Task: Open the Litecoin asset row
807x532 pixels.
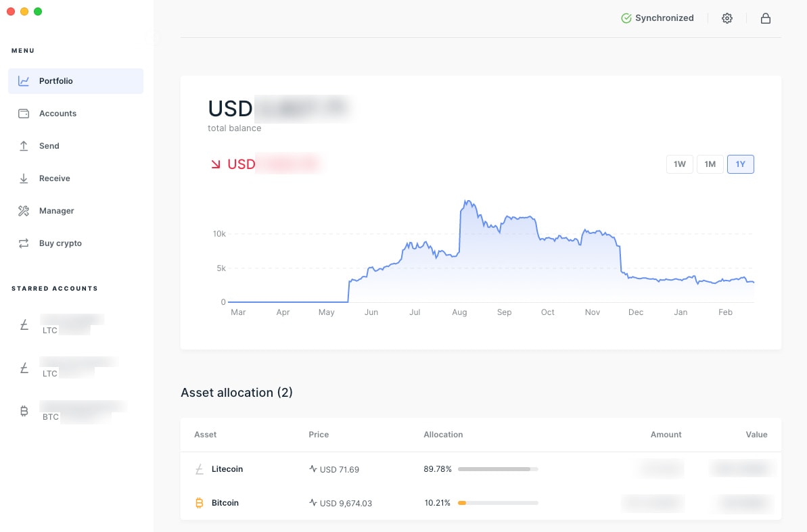Action: [227, 469]
